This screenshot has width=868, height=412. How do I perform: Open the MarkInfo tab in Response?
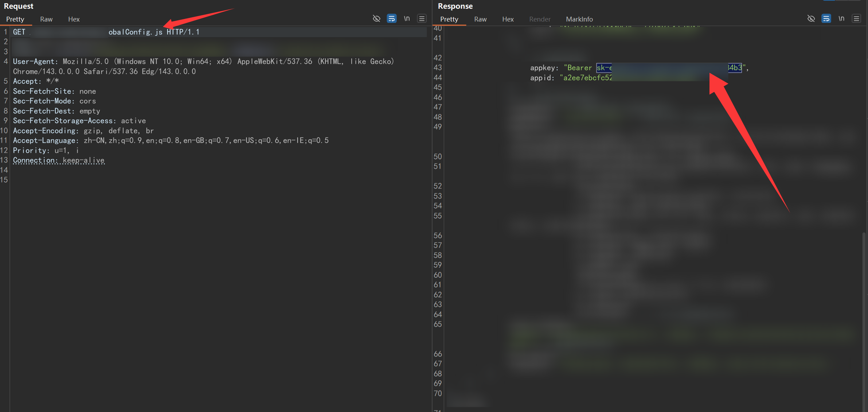(x=579, y=19)
